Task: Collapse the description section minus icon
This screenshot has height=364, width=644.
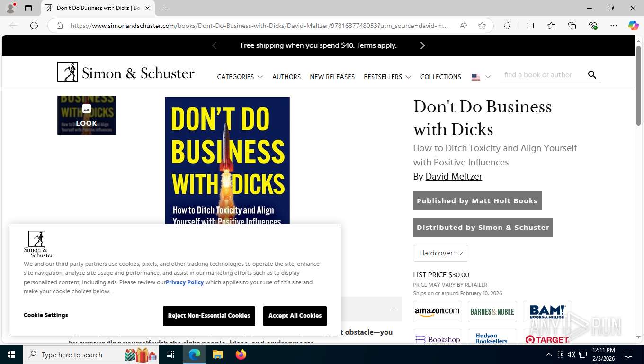Action: point(394,308)
